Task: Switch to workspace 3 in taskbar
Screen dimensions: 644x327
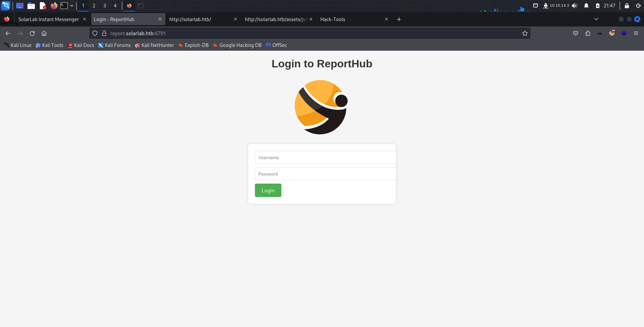Action: pos(105,6)
